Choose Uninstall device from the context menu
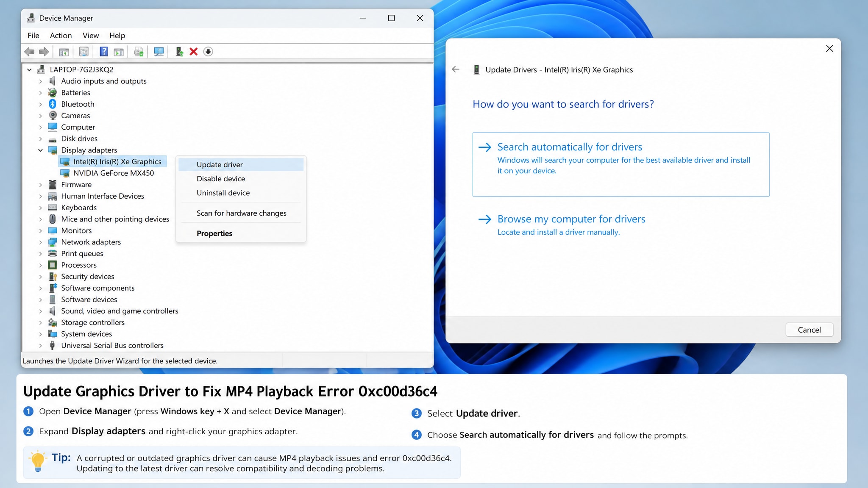The width and height of the screenshot is (868, 488). [241, 193]
